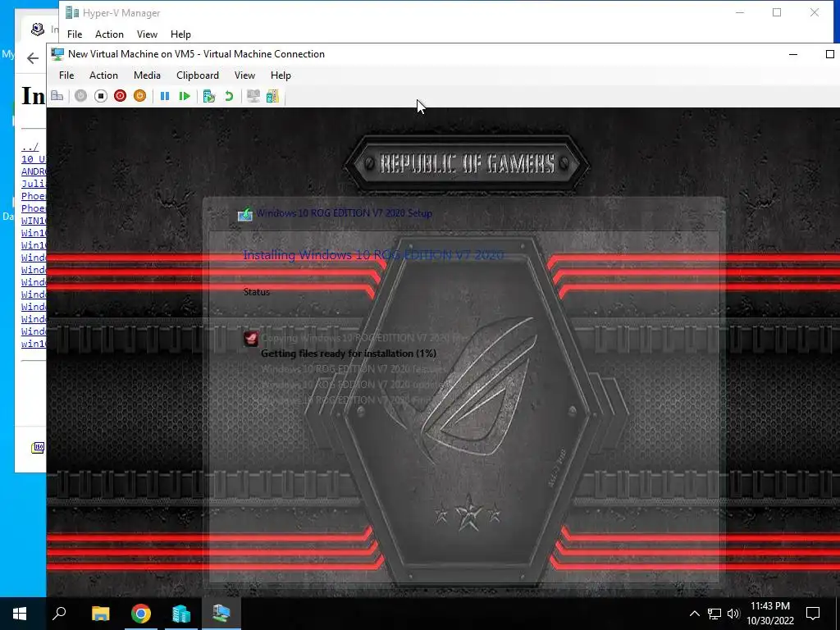Open network status from system tray
The width and height of the screenshot is (840, 630).
(714, 614)
